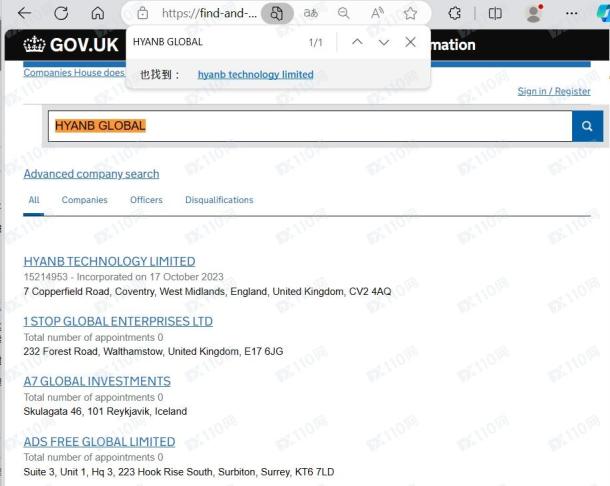Click the '232 Forest Road, Walthamstow' address text

(153, 351)
